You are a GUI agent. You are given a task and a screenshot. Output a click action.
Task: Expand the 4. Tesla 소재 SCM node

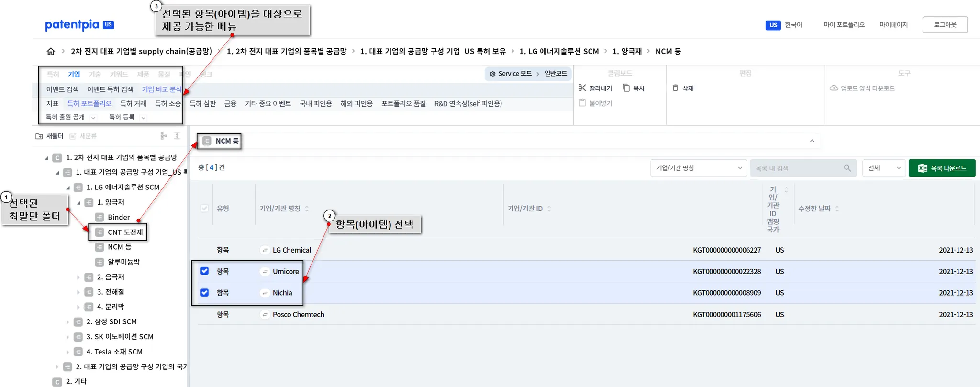pyautogui.click(x=68, y=352)
